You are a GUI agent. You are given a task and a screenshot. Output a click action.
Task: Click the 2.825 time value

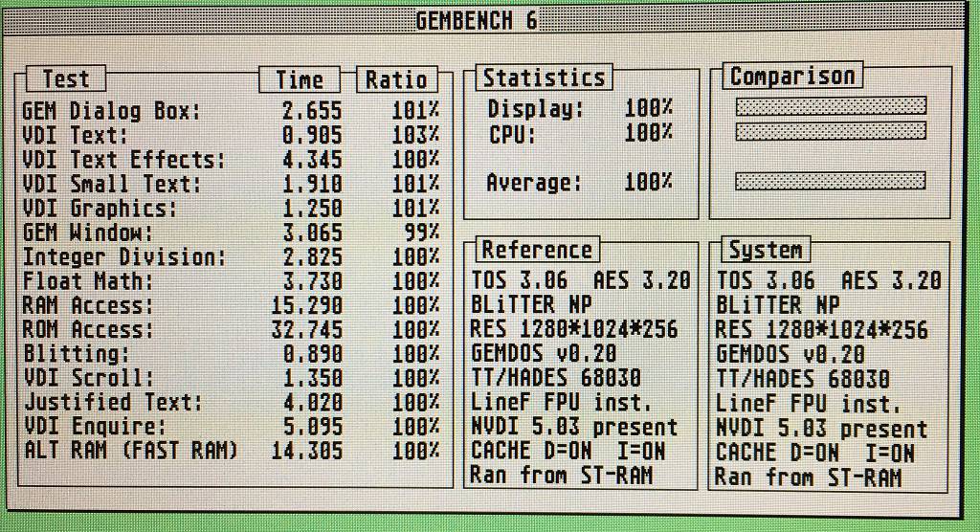[x=312, y=257]
